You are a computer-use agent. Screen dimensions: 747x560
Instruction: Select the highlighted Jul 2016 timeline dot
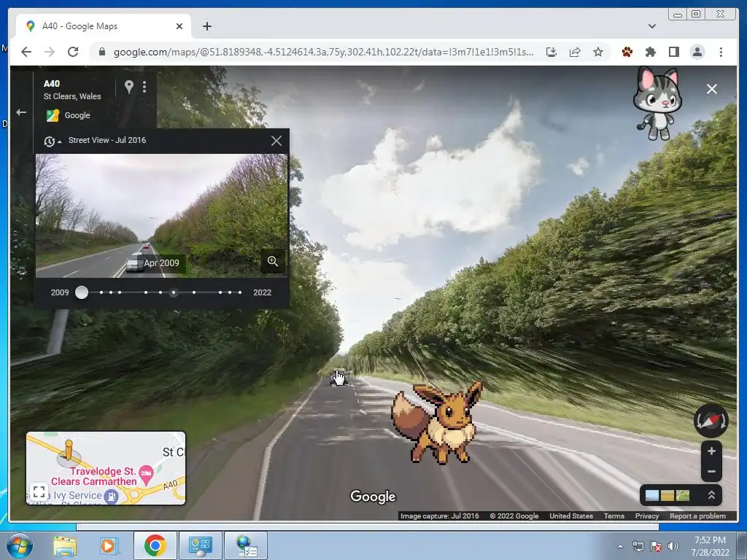174,292
